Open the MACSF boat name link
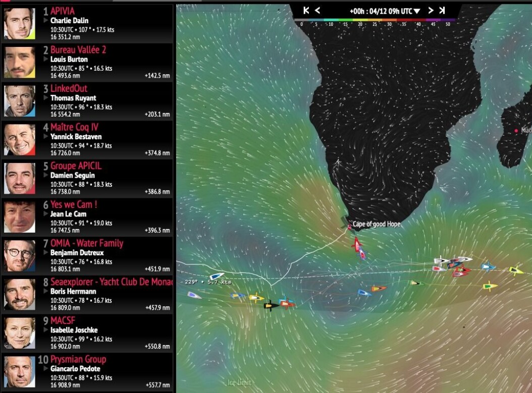Screen dimensions: 532x393 [x=63, y=320]
